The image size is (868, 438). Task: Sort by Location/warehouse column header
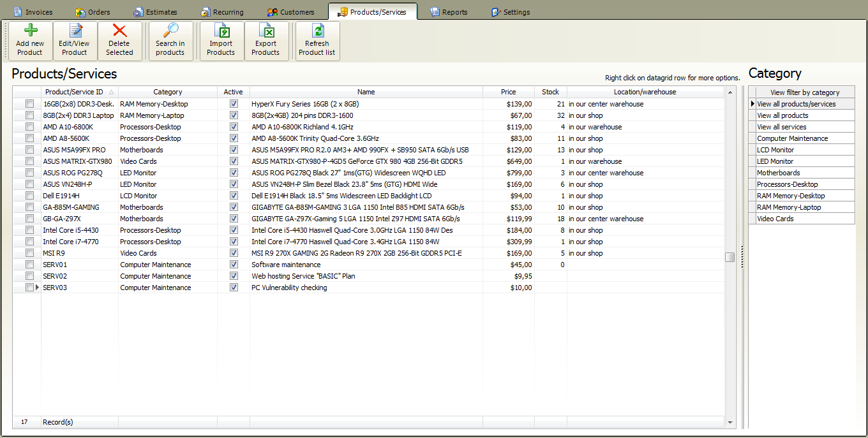click(645, 92)
